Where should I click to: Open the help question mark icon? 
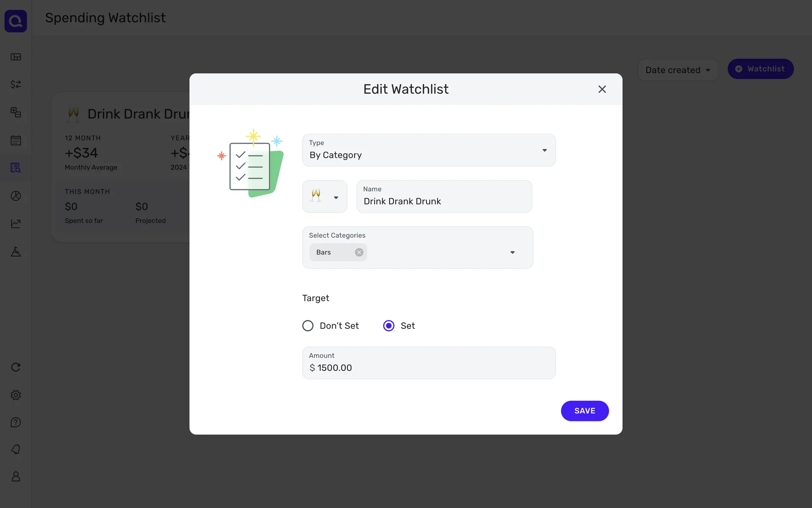[x=16, y=422]
